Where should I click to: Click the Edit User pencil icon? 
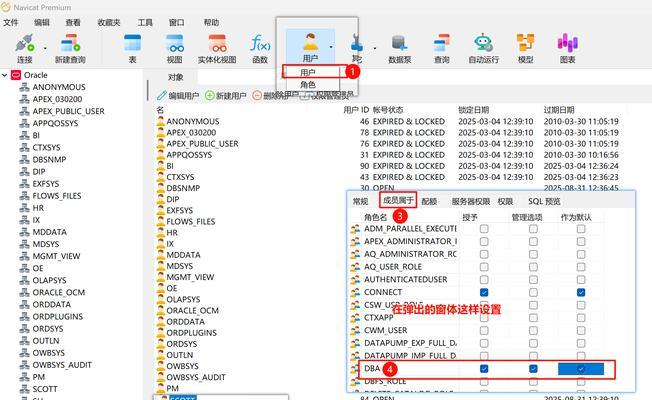pyautogui.click(x=162, y=96)
